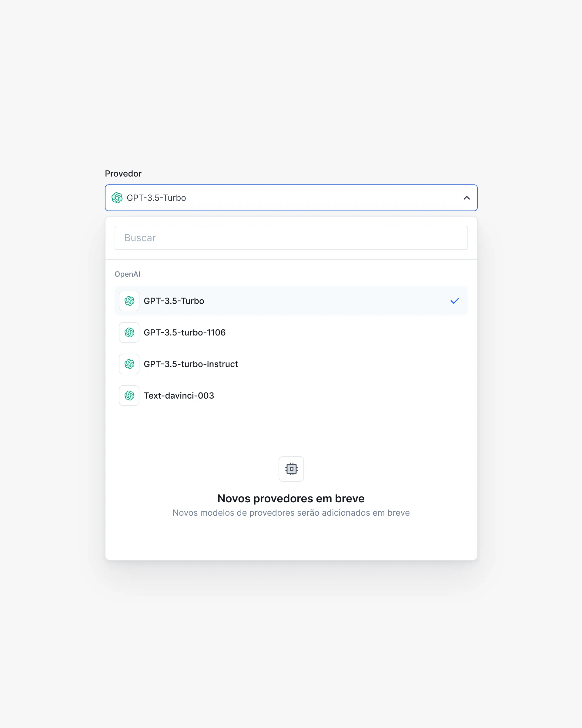This screenshot has height=728, width=582.
Task: Click the 'Novos provedores em breve' heading
Action: [291, 498]
